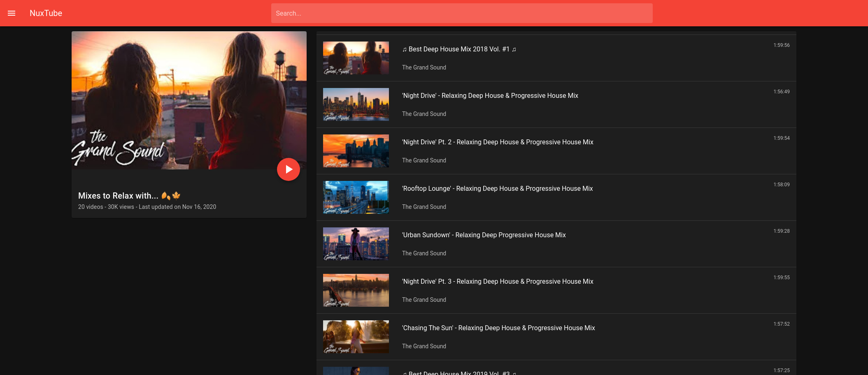Click the 20 videos - 30K views info line
Image resolution: width=868 pixels, height=375 pixels.
(147, 207)
